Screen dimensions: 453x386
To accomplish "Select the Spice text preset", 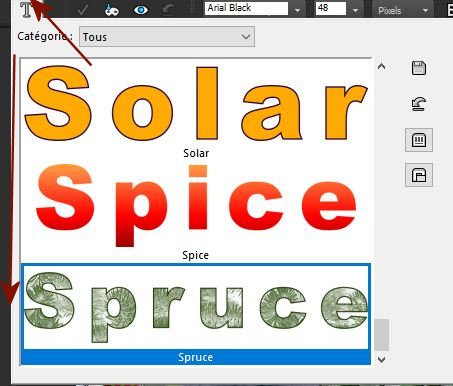I will pyautogui.click(x=196, y=212).
